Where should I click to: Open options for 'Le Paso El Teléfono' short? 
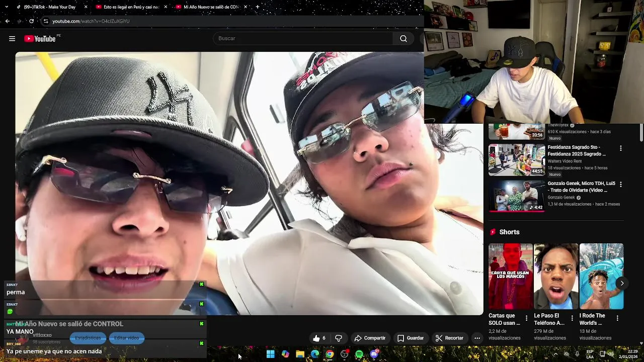tap(572, 318)
